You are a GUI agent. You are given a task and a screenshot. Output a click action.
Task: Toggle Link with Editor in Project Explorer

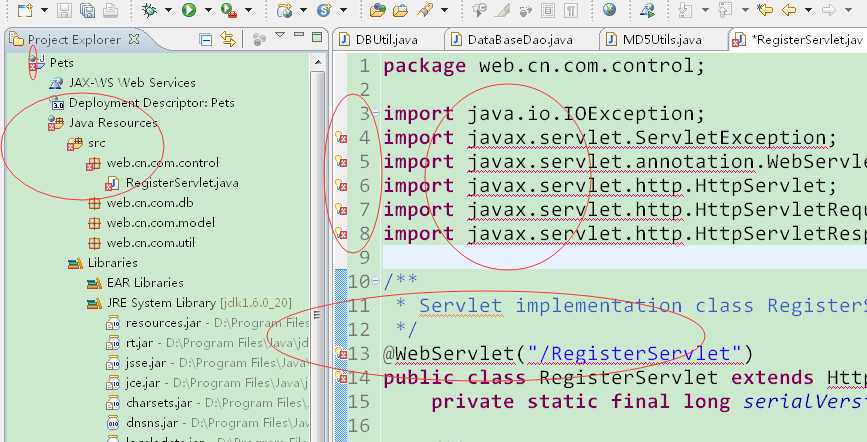tap(227, 39)
